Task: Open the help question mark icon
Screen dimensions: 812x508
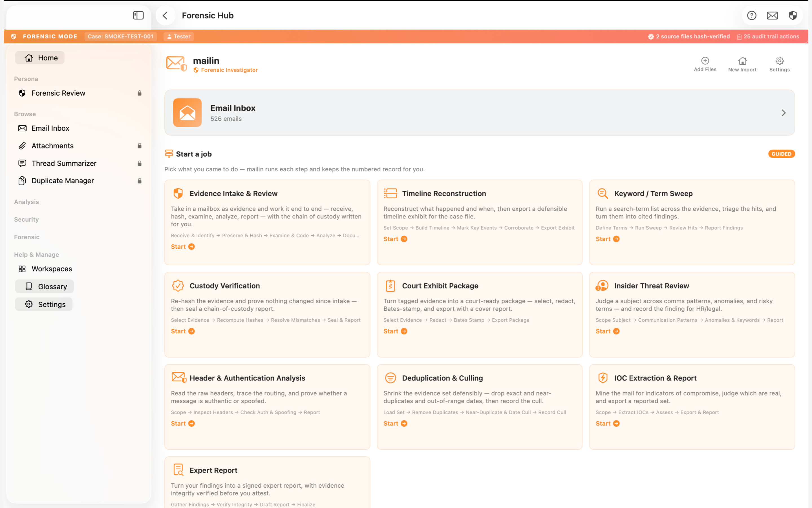Action: [x=752, y=16]
